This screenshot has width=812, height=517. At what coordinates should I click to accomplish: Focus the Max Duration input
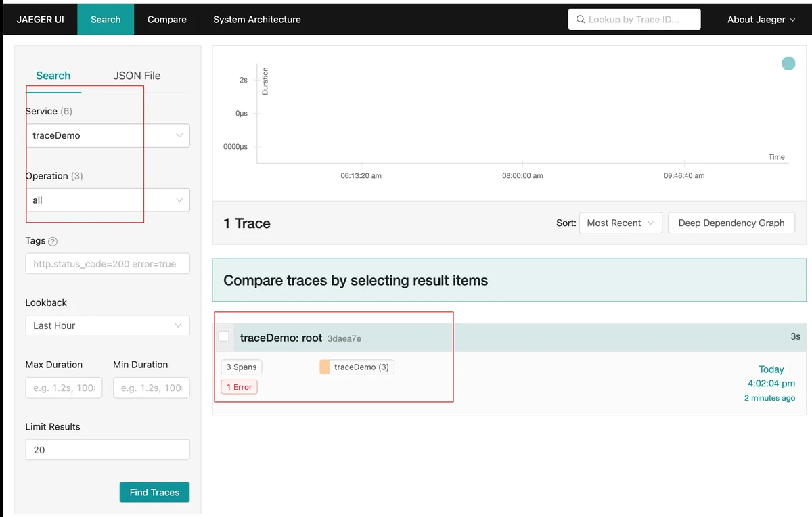tap(64, 388)
